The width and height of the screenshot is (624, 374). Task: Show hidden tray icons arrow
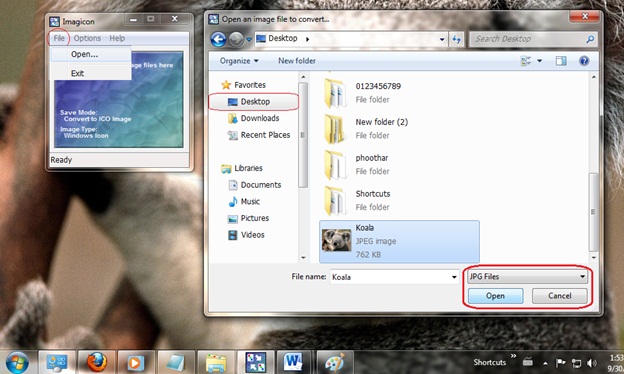tap(545, 363)
